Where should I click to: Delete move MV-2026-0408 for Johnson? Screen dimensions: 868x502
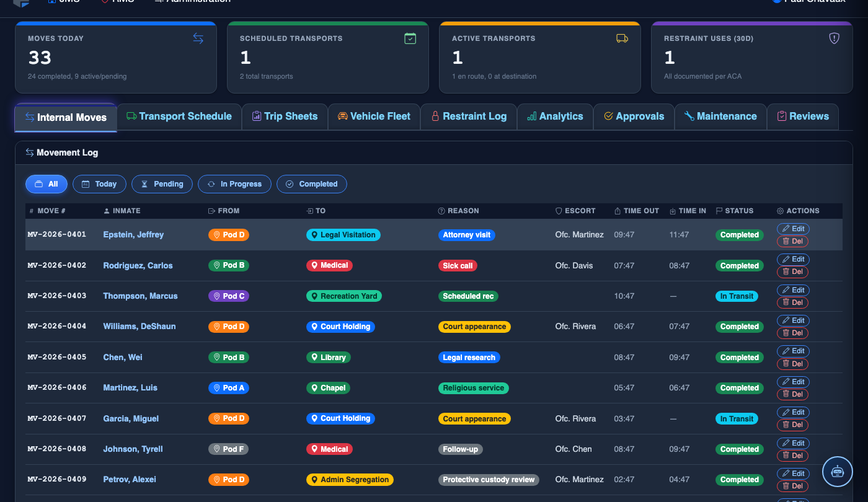point(793,456)
